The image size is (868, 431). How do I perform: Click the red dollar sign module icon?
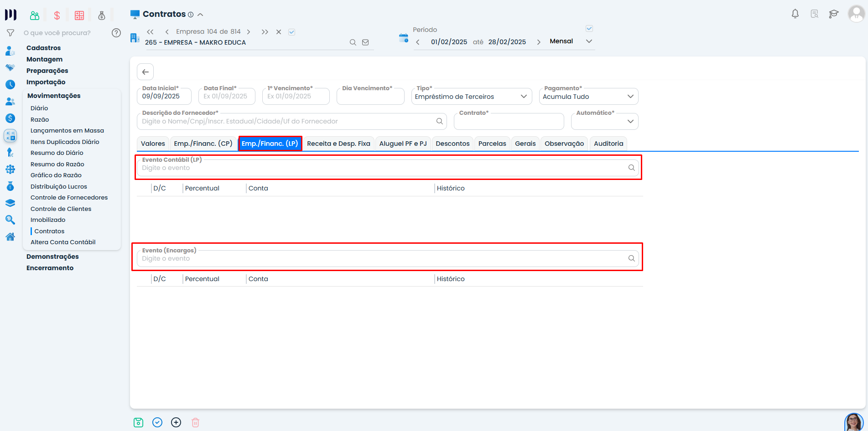pos(57,15)
